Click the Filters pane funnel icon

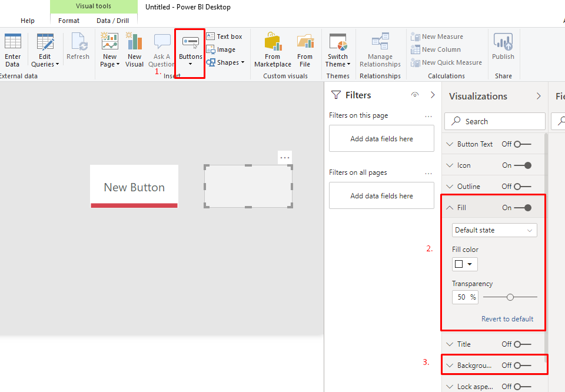(x=336, y=95)
